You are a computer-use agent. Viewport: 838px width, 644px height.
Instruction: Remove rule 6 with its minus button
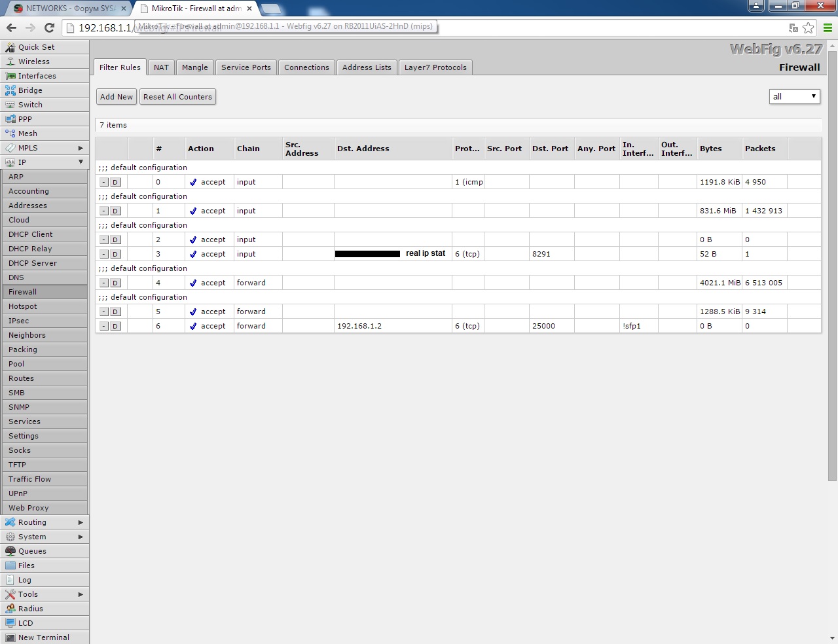[104, 326]
